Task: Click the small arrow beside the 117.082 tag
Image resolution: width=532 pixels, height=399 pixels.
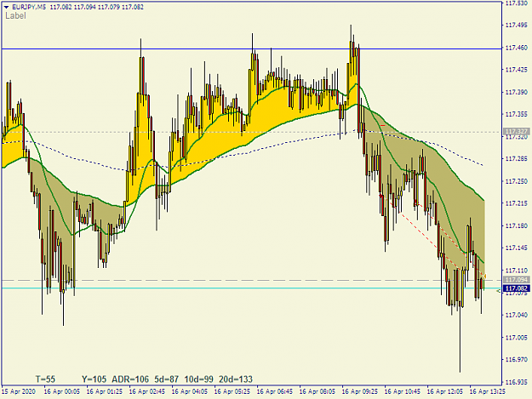Action: [x=499, y=291]
